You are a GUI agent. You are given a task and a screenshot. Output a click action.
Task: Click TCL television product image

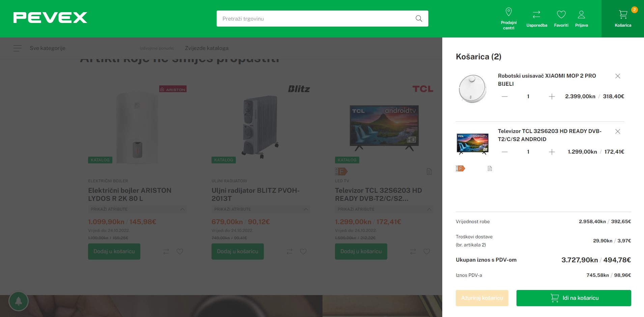384,128
